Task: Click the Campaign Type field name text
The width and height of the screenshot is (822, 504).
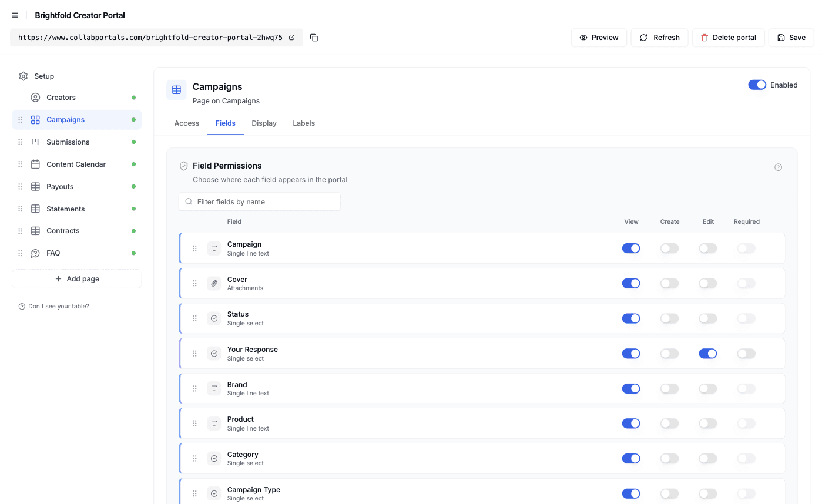Action: click(x=254, y=490)
